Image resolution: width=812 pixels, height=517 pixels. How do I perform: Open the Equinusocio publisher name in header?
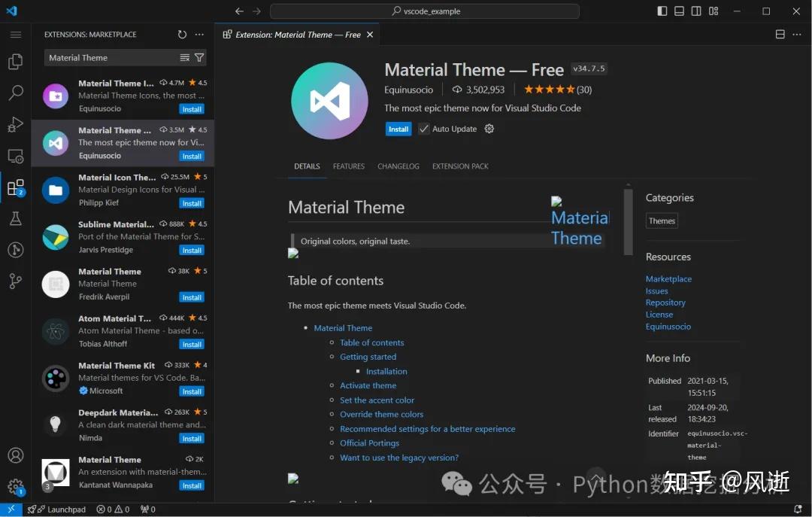(408, 90)
